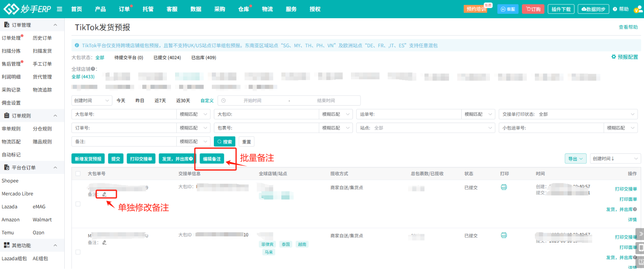Open 详情 link in first row
This screenshot has width=644, height=274.
632,220
